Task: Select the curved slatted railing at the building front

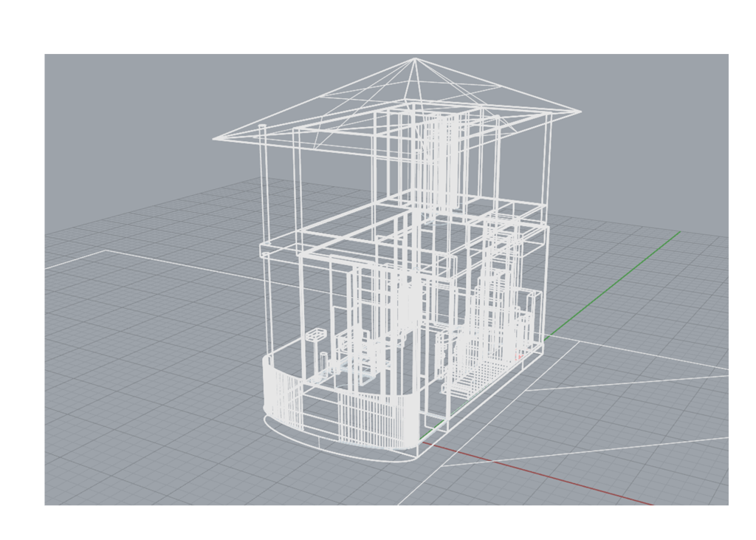Action: click(283, 399)
